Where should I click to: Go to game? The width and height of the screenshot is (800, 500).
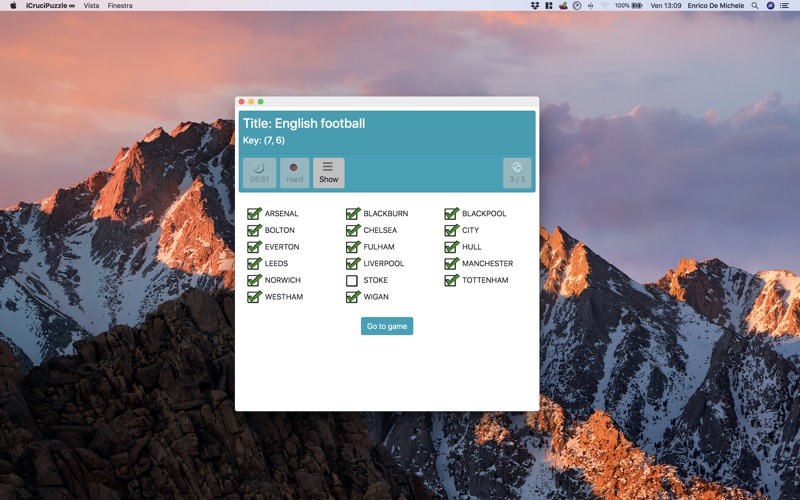[387, 326]
